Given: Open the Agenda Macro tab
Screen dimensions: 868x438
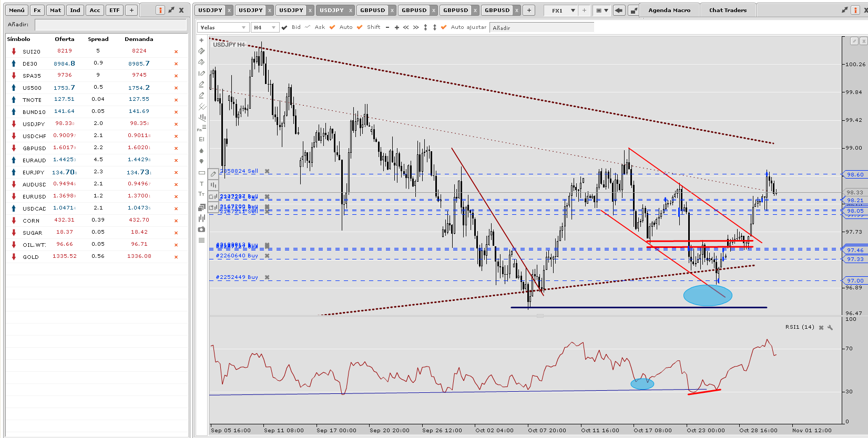Looking at the screenshot, I should coord(669,11).
